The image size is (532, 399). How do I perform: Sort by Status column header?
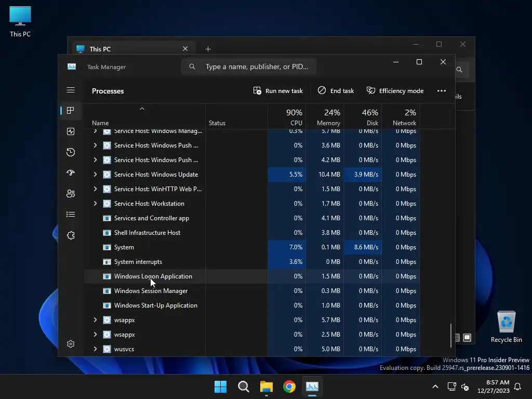coord(236,117)
